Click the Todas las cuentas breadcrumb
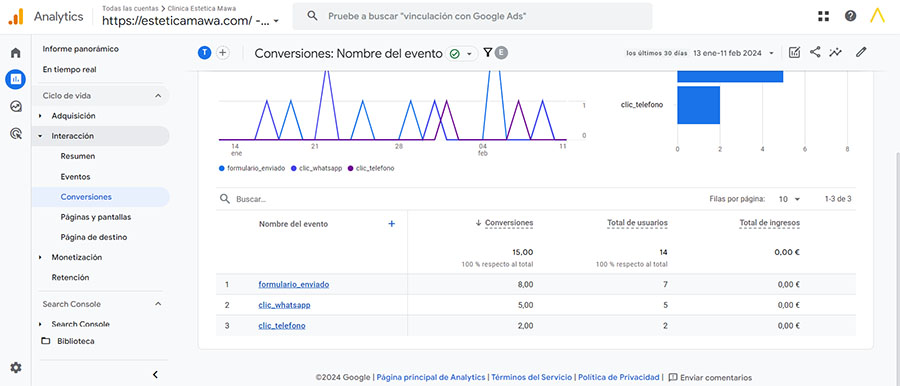This screenshot has width=900, height=386. pos(130,8)
